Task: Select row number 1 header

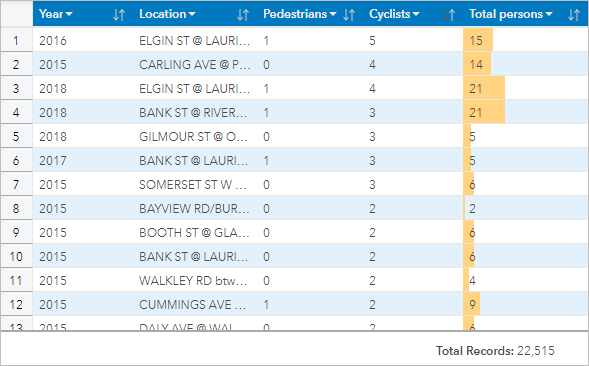Action: click(16, 40)
